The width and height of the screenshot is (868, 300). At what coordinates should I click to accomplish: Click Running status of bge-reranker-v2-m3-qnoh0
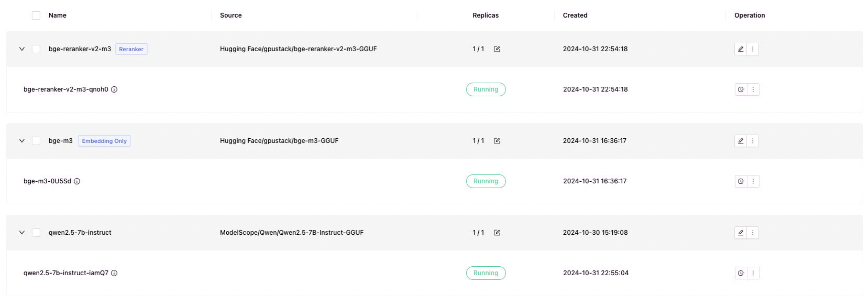tap(486, 89)
